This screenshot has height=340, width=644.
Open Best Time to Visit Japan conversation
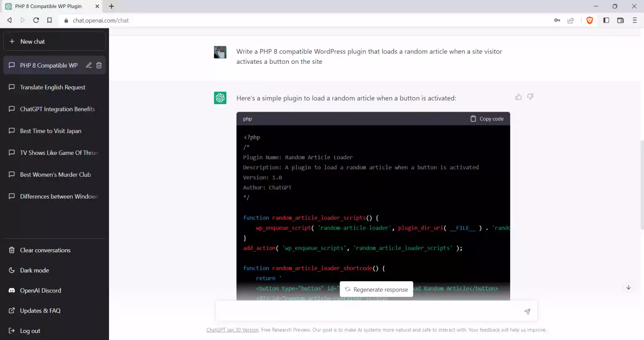click(x=55, y=131)
